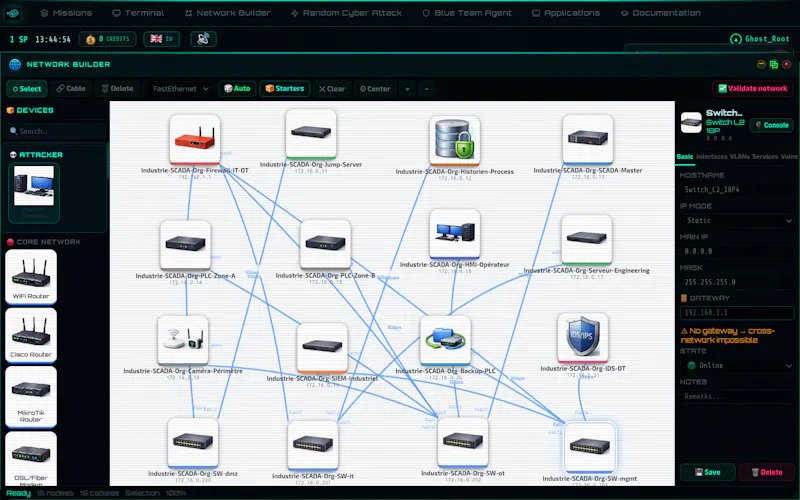Activate the Cable tool
Screen dimensions: 800x500
71,88
